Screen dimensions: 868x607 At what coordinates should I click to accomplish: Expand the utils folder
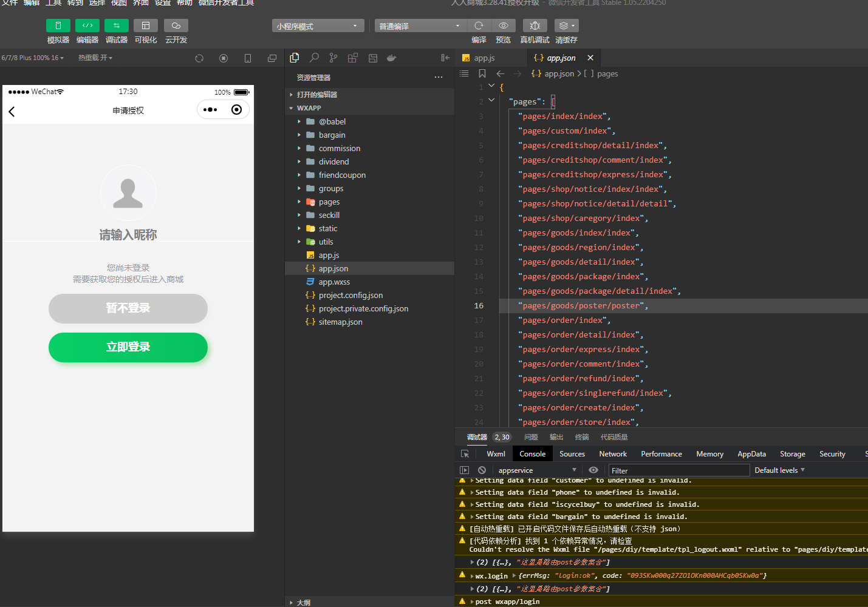point(369,242)
